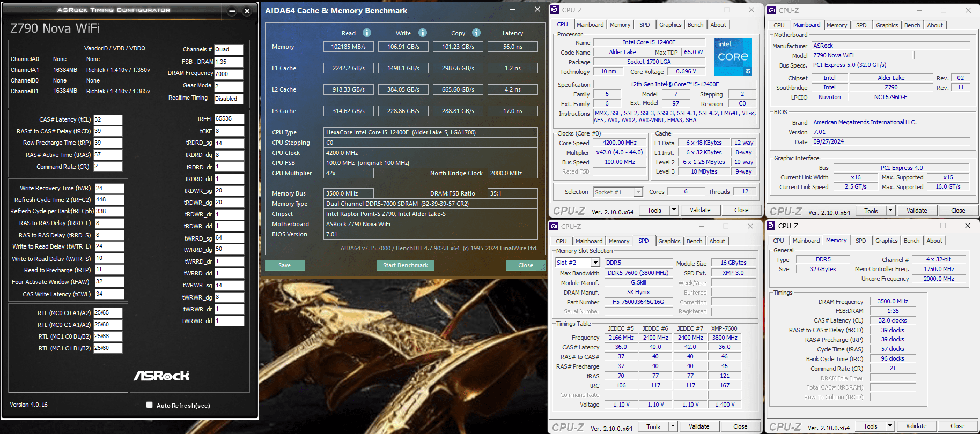Click the BIOS Date value 09/27/2024
Screen dimensions: 980x434
(891, 141)
